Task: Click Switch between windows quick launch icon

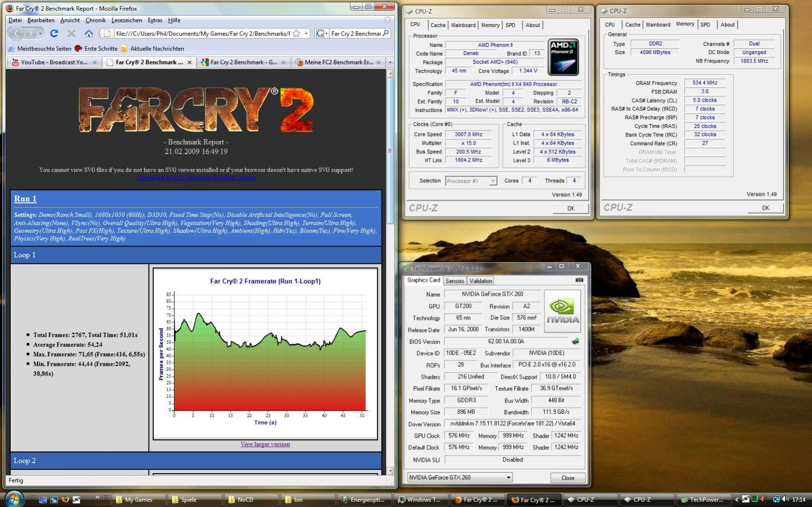Action: point(54,500)
